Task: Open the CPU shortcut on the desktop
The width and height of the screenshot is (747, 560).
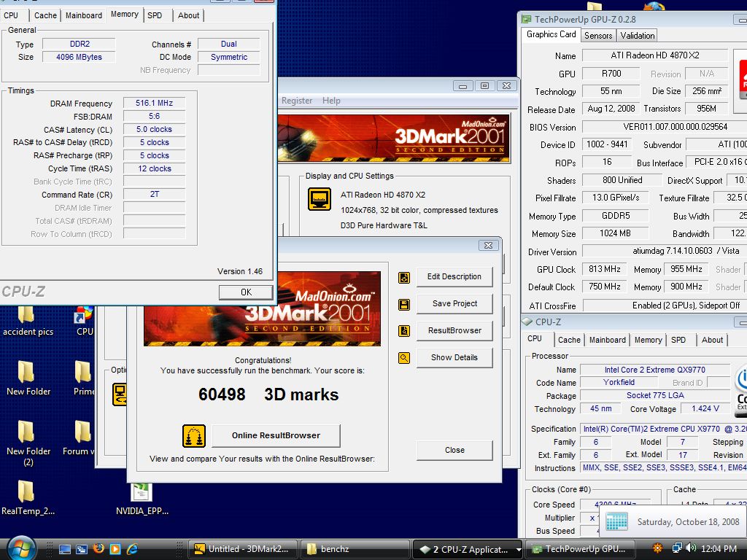Action: pos(85,322)
